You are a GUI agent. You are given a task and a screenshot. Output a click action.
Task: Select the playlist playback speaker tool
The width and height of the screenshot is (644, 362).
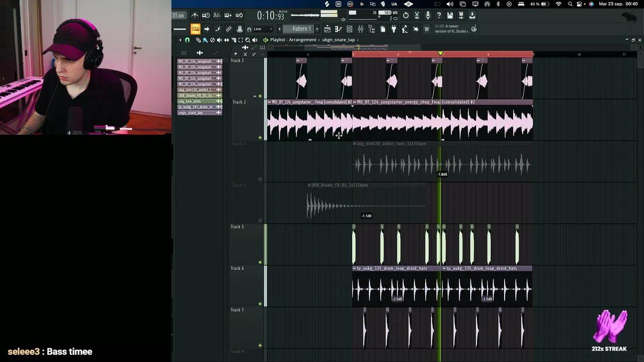pyautogui.click(x=255, y=40)
